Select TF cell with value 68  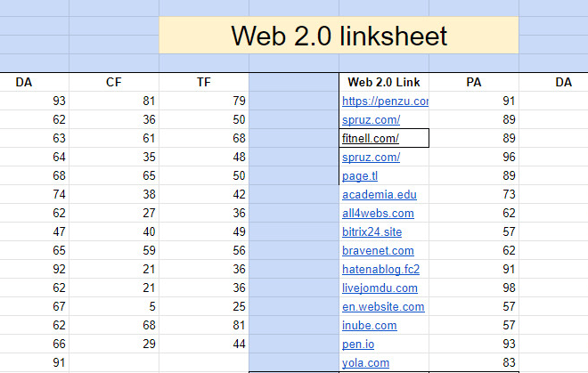pos(204,138)
